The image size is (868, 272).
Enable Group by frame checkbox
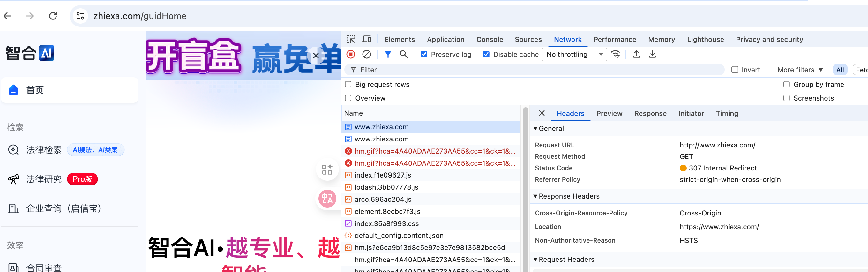(786, 84)
